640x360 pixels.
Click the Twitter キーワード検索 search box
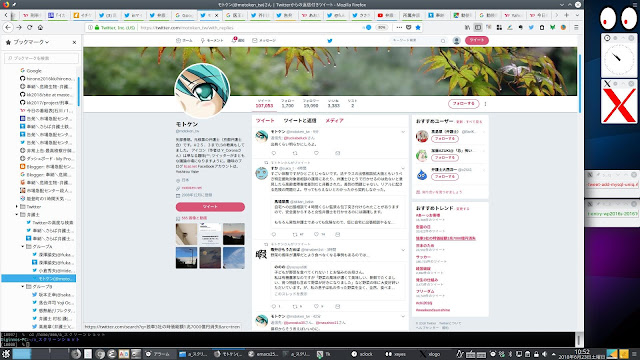click(418, 40)
